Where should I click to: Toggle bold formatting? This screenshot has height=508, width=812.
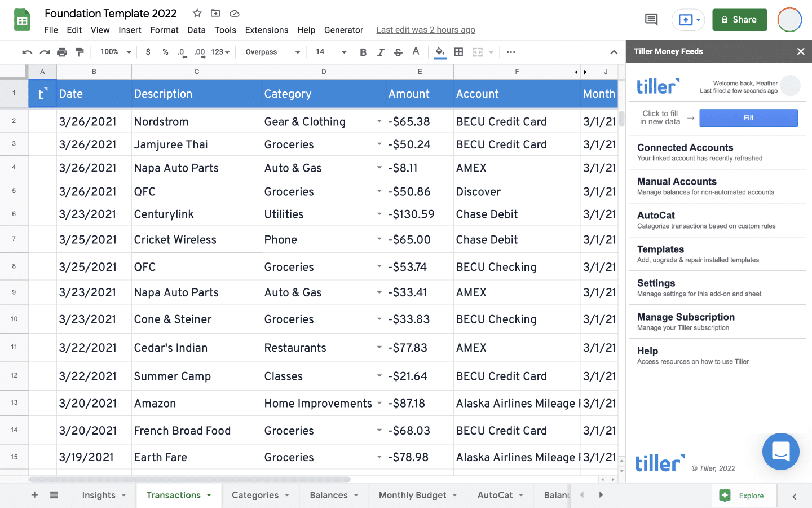(x=363, y=52)
